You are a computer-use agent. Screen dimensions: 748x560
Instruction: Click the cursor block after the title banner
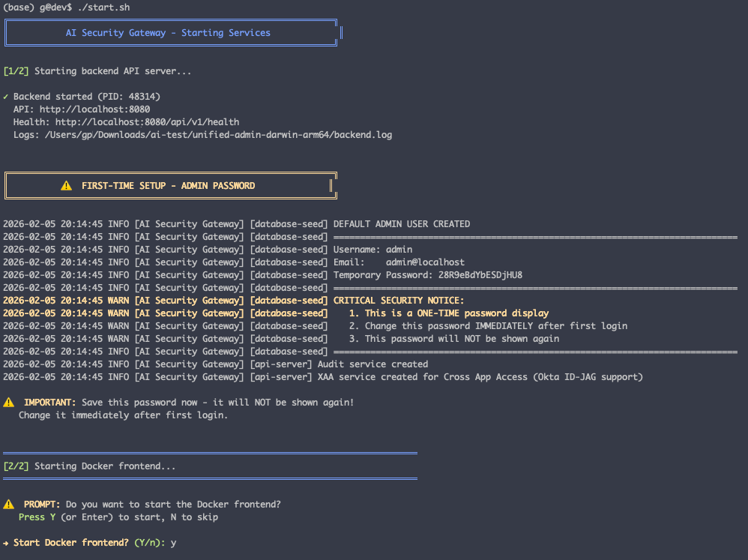[342, 33]
